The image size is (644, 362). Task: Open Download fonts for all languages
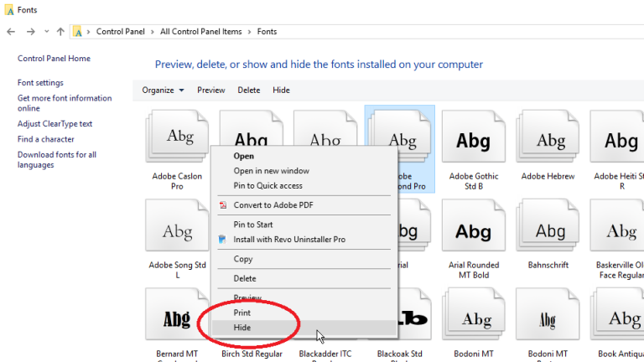pyautogui.click(x=57, y=160)
